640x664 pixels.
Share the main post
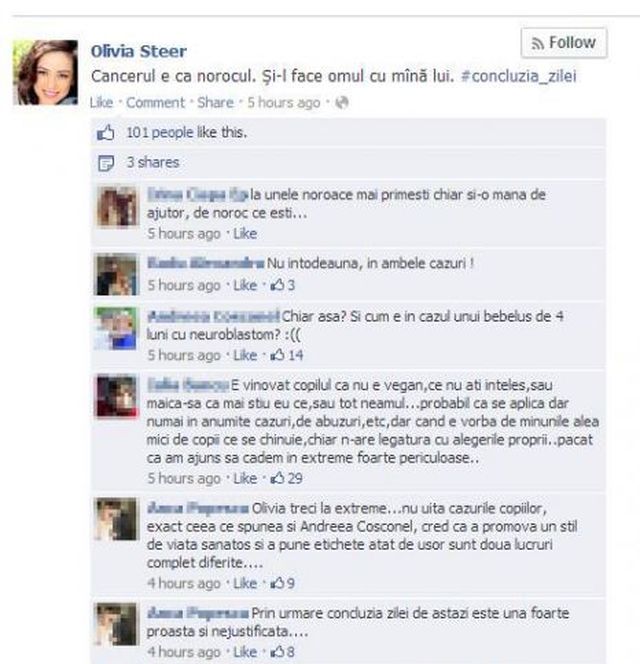(x=215, y=102)
